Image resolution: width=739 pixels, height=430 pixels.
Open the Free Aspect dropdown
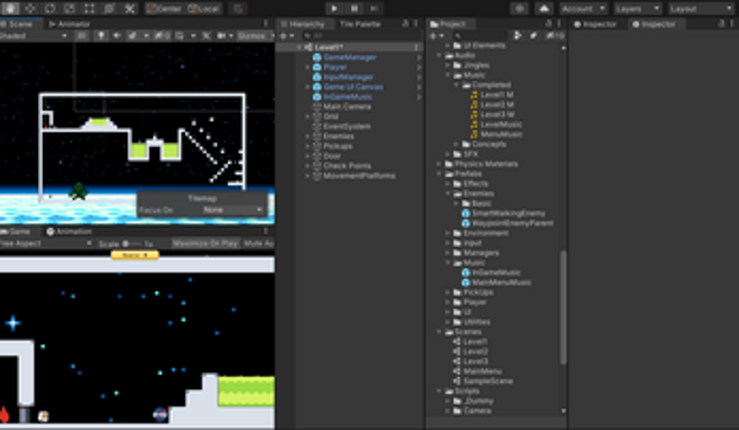coord(46,244)
